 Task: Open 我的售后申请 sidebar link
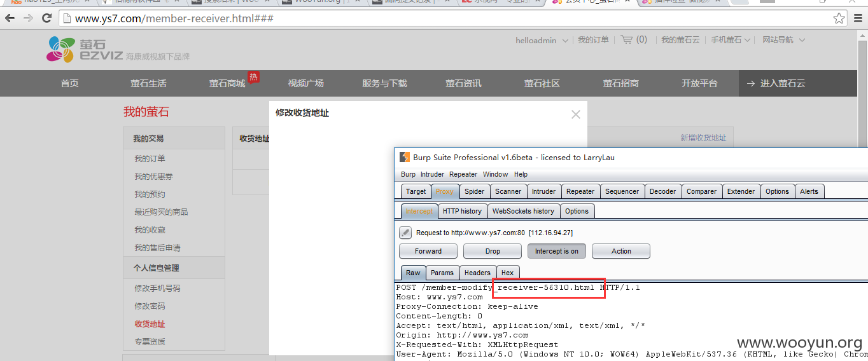[x=157, y=248]
